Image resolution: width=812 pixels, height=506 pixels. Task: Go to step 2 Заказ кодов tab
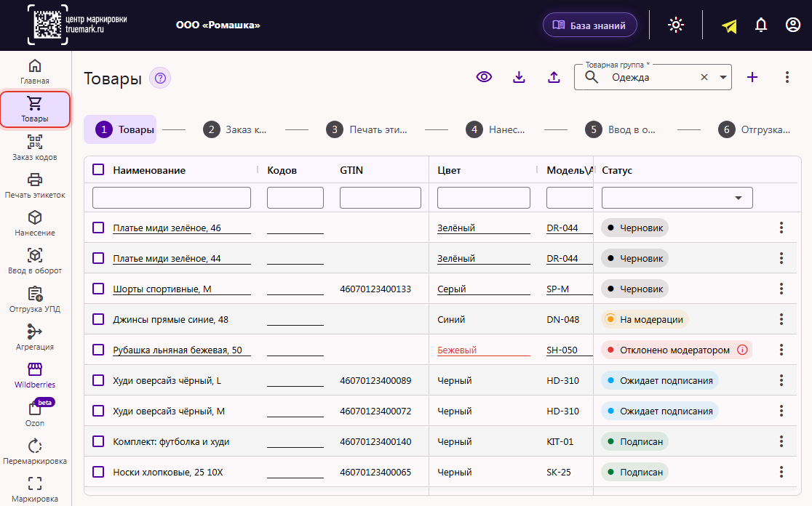(x=235, y=129)
